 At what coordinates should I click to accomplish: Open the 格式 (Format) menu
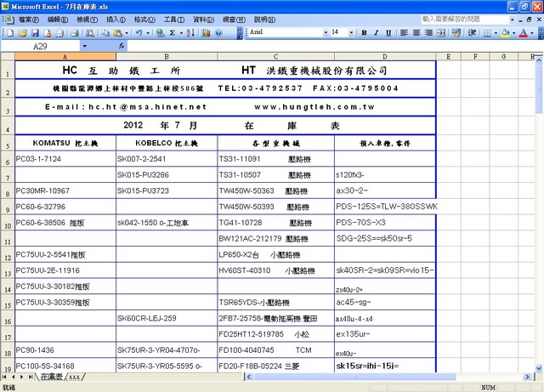(144, 20)
